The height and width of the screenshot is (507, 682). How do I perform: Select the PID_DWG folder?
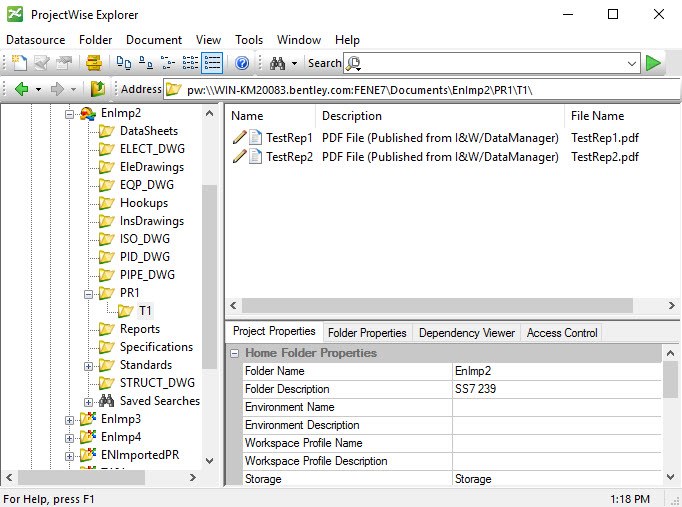click(145, 257)
